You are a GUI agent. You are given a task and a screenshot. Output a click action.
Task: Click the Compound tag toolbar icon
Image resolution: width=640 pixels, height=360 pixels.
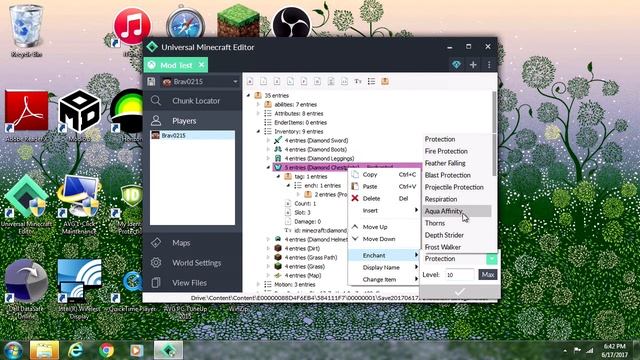(x=385, y=82)
